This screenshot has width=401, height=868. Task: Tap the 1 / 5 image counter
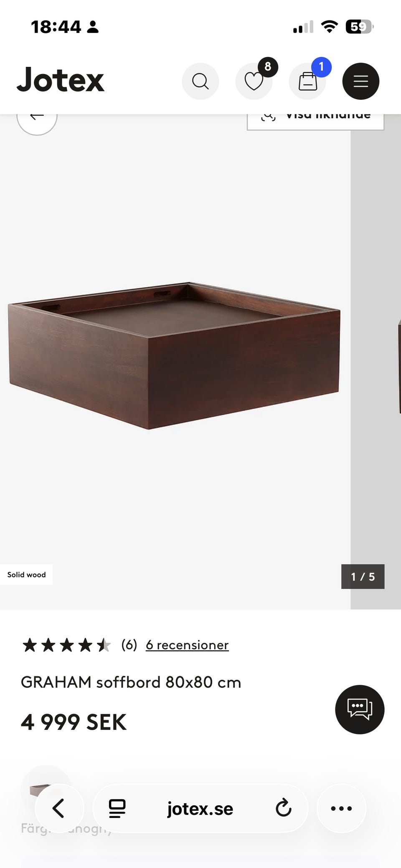pyautogui.click(x=363, y=576)
